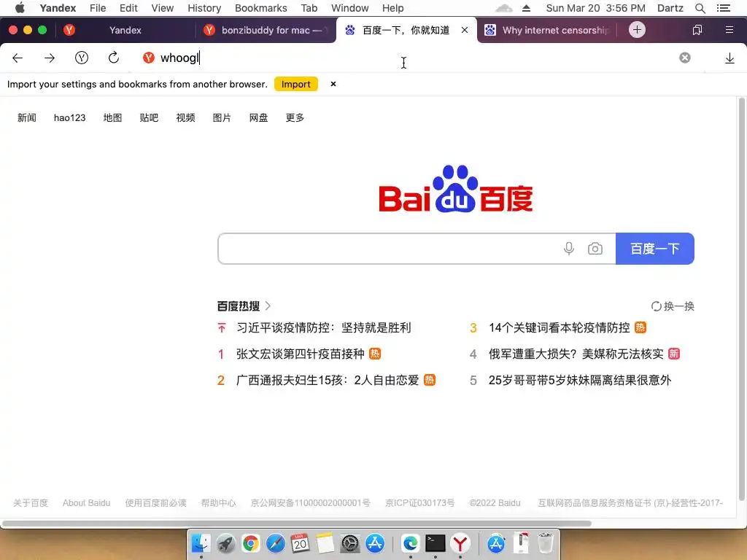Close the Baidu tab
This screenshot has width=747, height=560.
[x=465, y=30]
